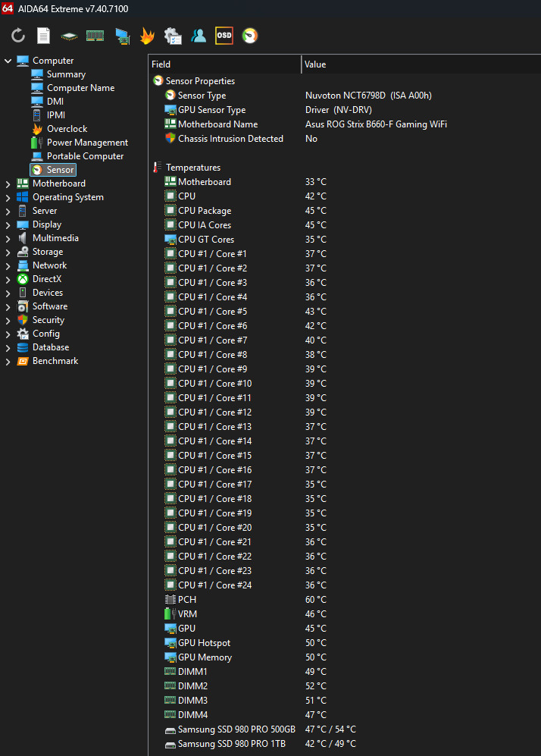The image size is (541, 756).
Task: Expand the Display tree node
Action: (8, 224)
